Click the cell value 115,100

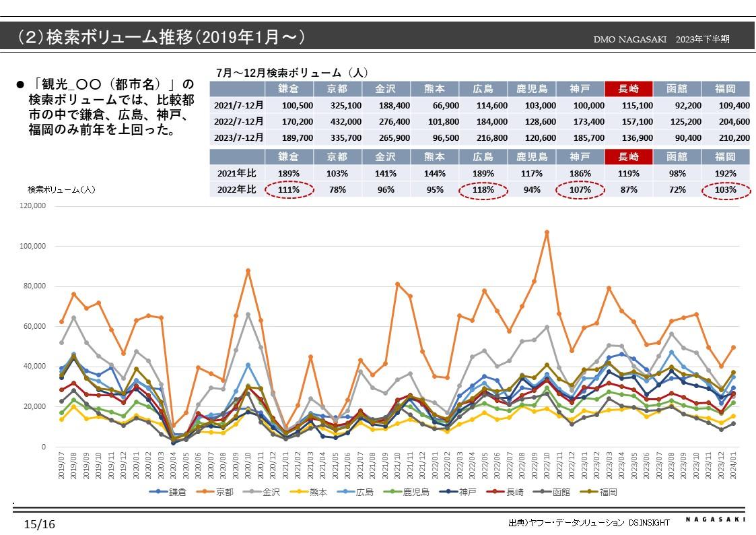tap(638, 106)
